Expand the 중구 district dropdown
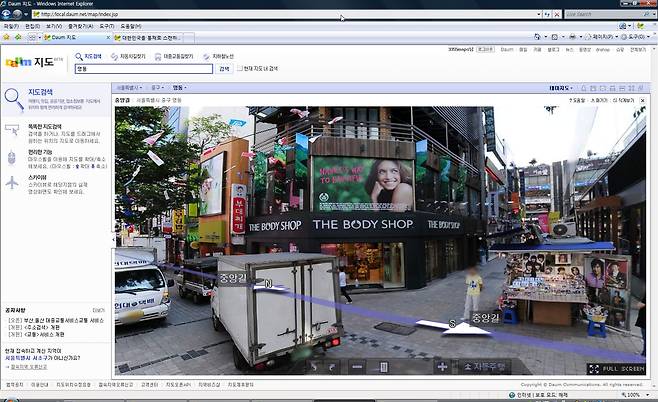The width and height of the screenshot is (658, 402). (156, 88)
